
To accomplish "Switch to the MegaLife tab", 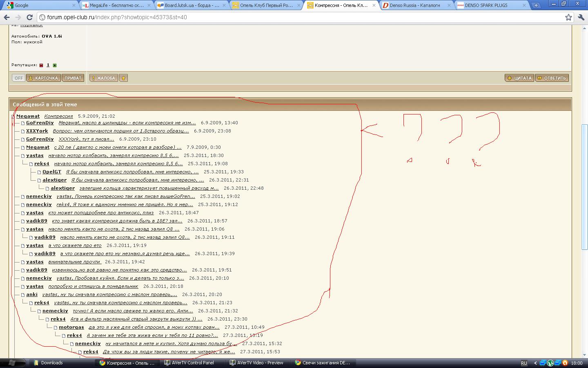I will pyautogui.click(x=116, y=5).
